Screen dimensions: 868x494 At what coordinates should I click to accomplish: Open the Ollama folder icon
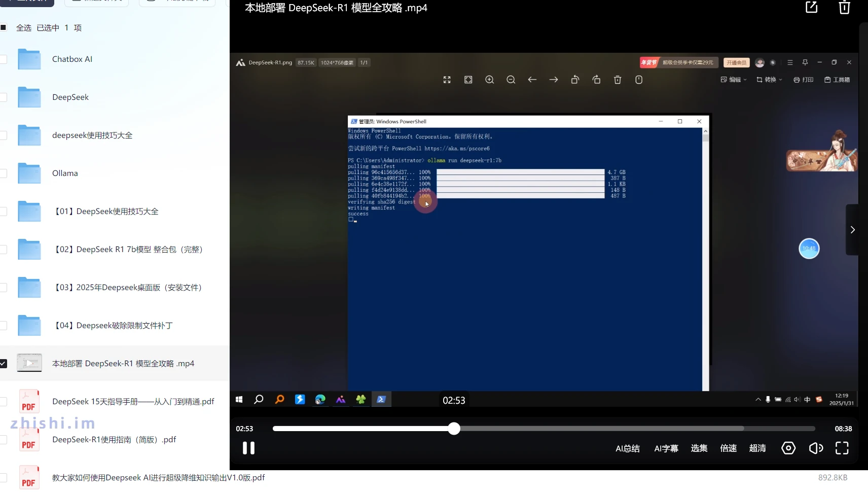point(29,173)
